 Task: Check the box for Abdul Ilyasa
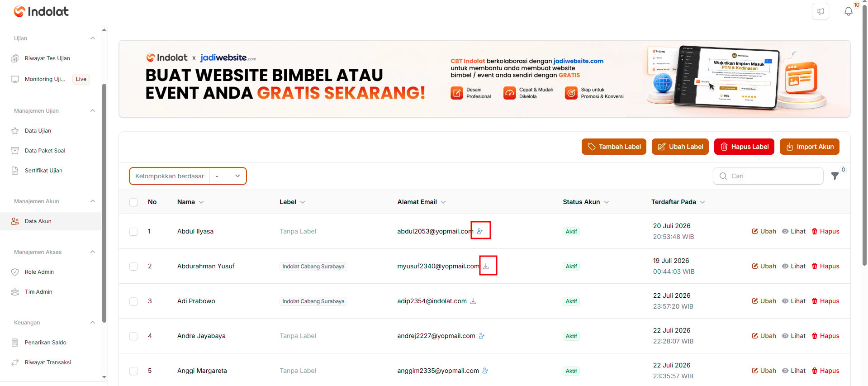pyautogui.click(x=133, y=232)
